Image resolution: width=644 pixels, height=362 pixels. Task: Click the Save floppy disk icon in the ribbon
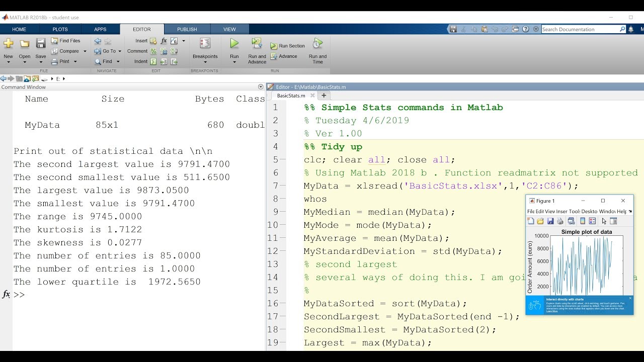(x=41, y=44)
